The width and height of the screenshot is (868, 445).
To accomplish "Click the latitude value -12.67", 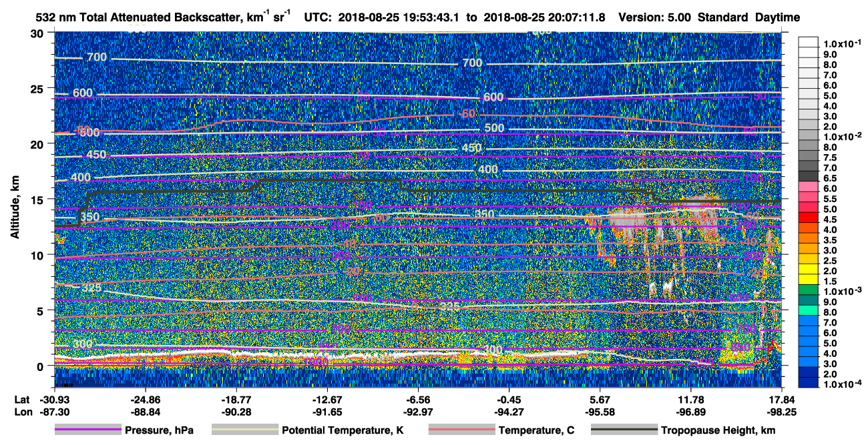I will [x=327, y=400].
